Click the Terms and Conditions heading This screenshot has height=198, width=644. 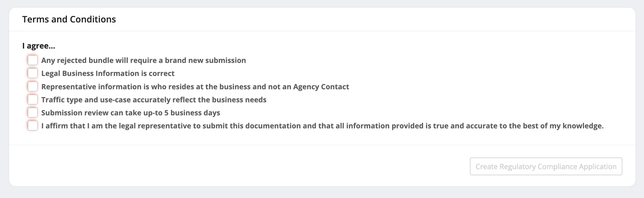tap(69, 19)
